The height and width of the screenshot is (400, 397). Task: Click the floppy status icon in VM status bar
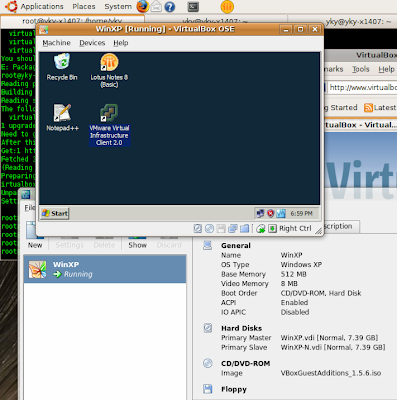[x=221, y=228]
